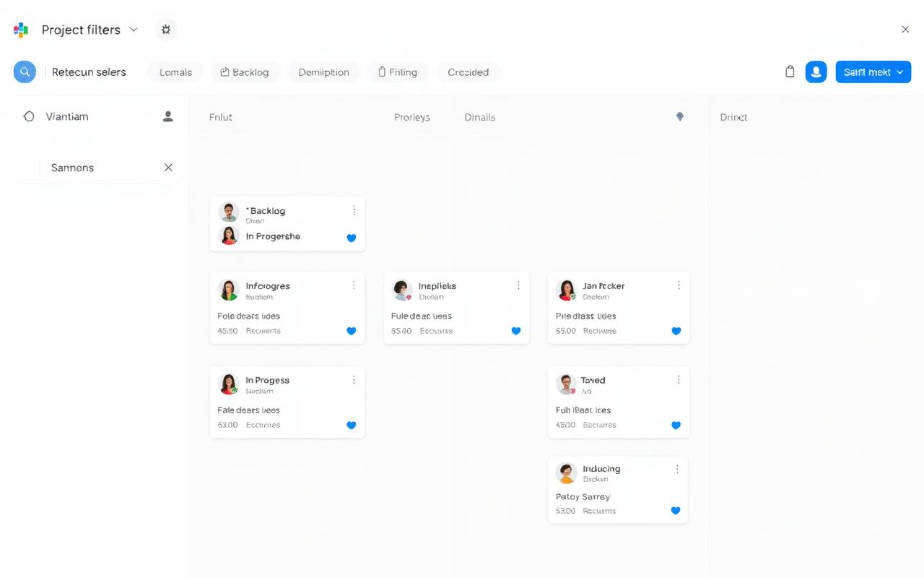Select the Demiiption filter chip
Viewport: 924px width, 578px height.
[x=323, y=72]
